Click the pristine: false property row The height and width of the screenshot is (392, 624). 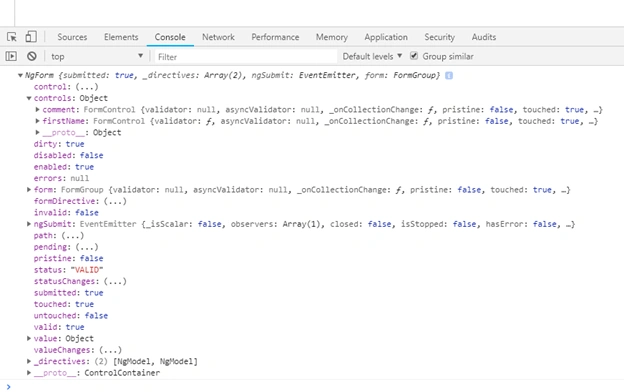click(68, 259)
